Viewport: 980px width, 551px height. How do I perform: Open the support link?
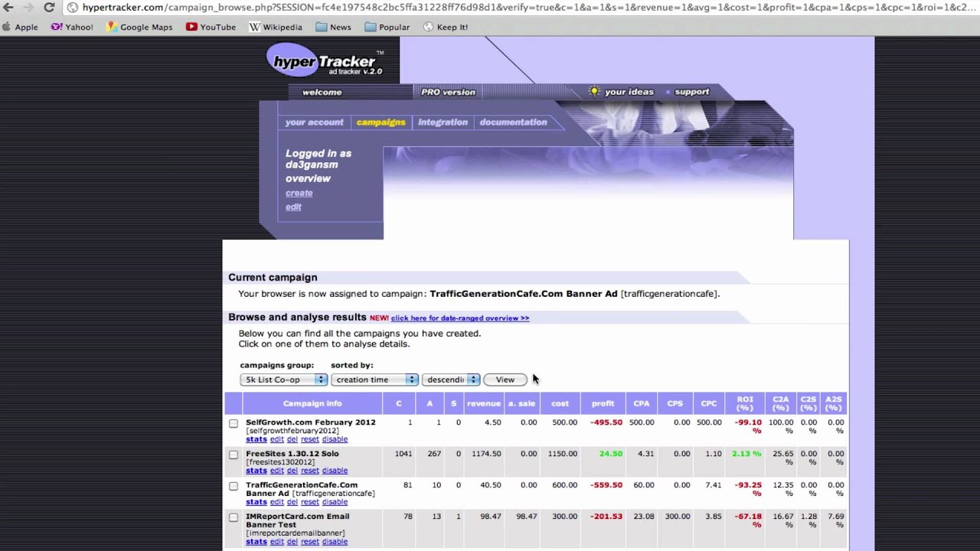pos(692,92)
